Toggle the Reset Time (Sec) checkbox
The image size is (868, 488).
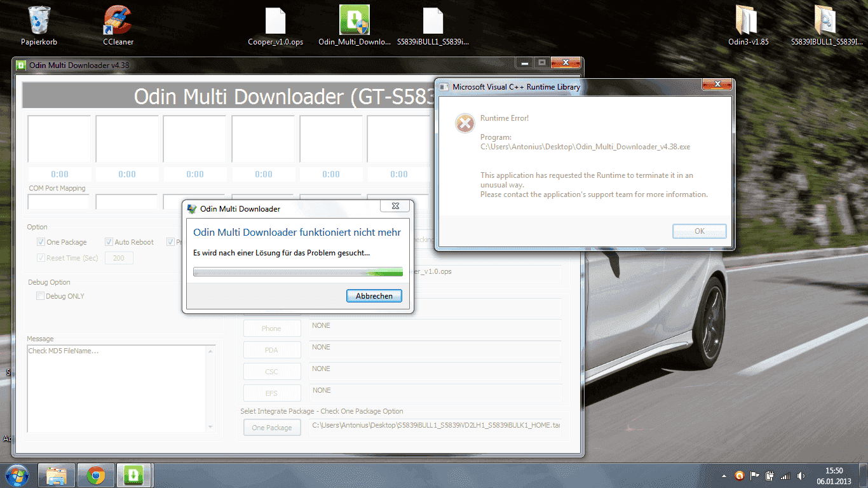[41, 258]
